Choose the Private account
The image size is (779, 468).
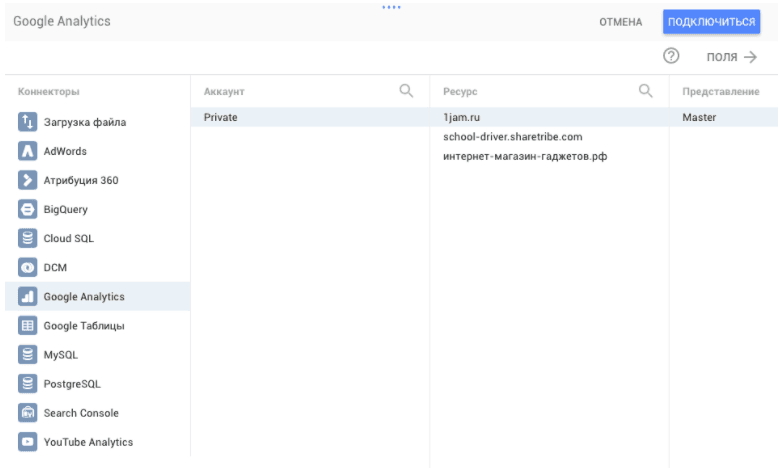pos(310,117)
